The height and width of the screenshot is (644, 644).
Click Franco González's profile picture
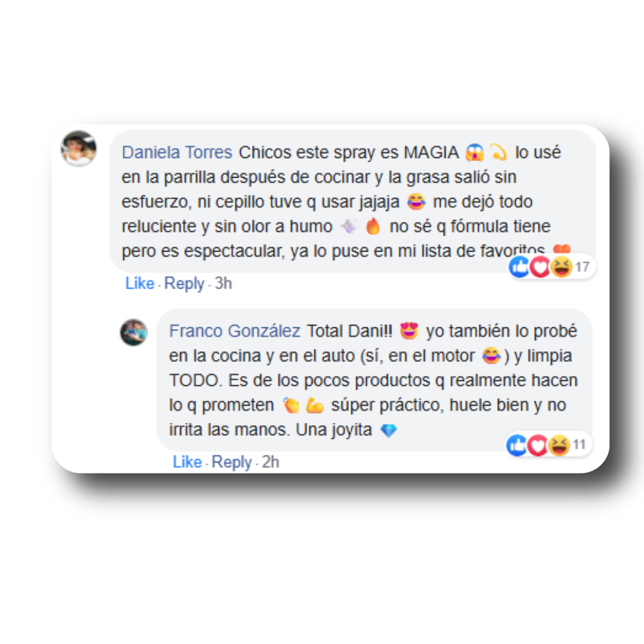[x=134, y=332]
